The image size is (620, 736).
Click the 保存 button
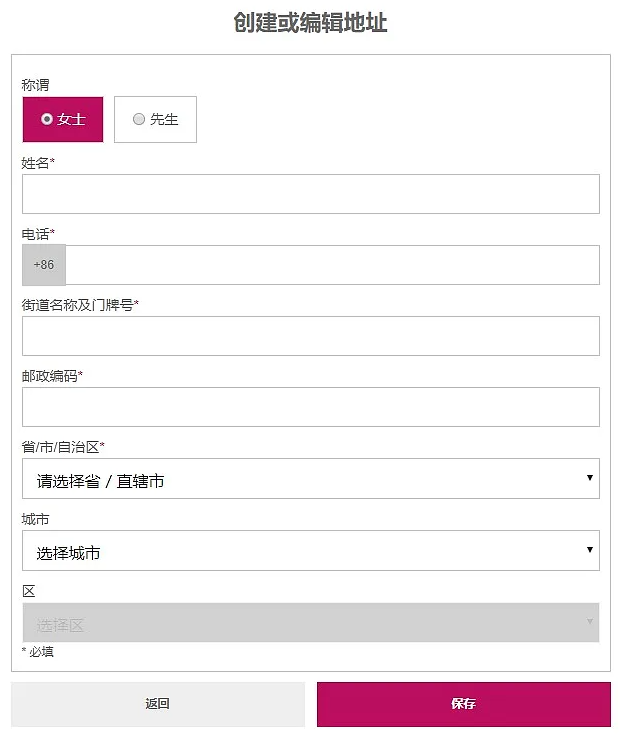(464, 704)
